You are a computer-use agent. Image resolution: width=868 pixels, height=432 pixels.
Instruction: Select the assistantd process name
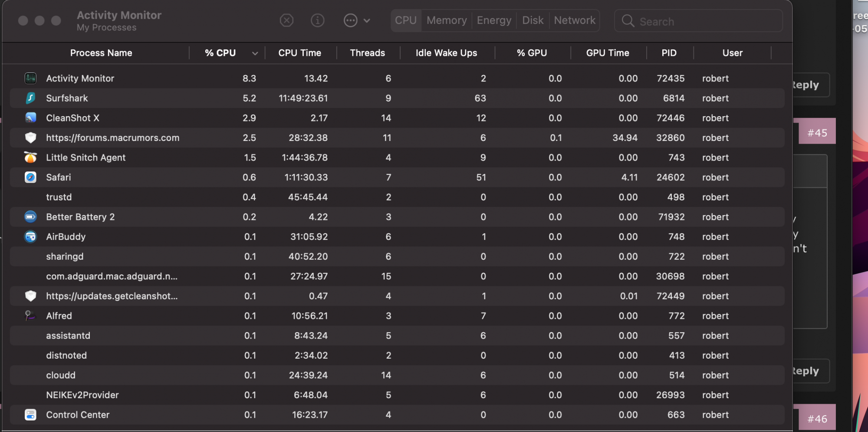[68, 336]
